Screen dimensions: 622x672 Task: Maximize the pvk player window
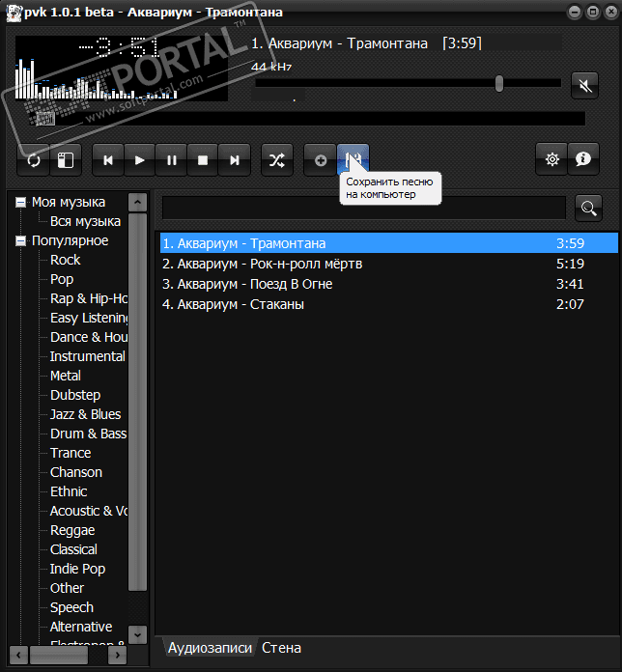pyautogui.click(x=593, y=12)
